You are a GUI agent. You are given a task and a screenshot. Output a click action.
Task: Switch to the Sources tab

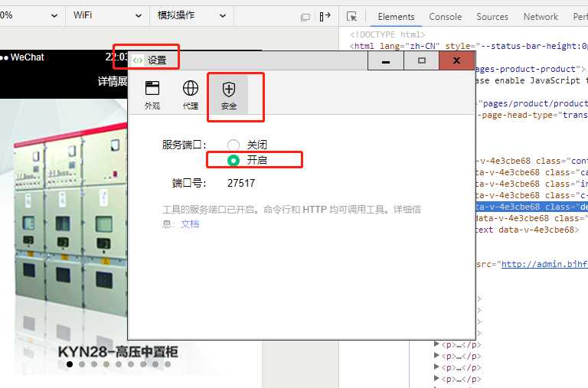(492, 17)
